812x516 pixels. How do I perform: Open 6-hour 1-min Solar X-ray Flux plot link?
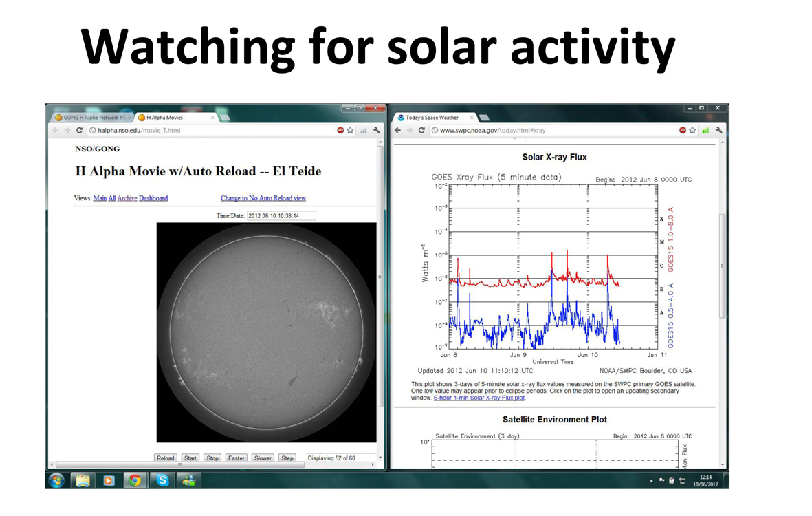click(x=479, y=398)
